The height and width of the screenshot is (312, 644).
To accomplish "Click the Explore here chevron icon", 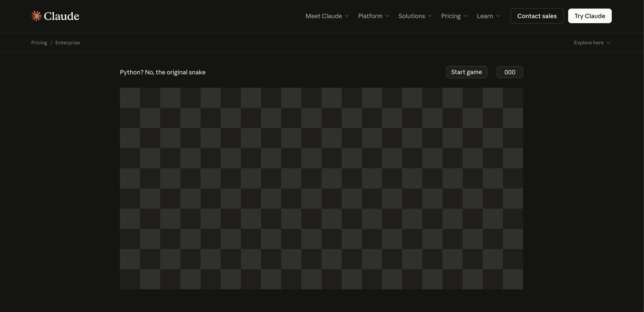I will [608, 43].
